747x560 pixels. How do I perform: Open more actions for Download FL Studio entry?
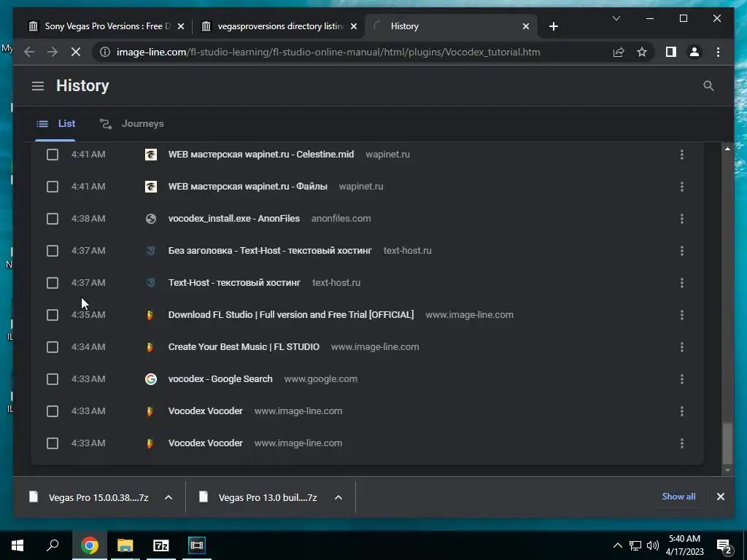(x=682, y=315)
